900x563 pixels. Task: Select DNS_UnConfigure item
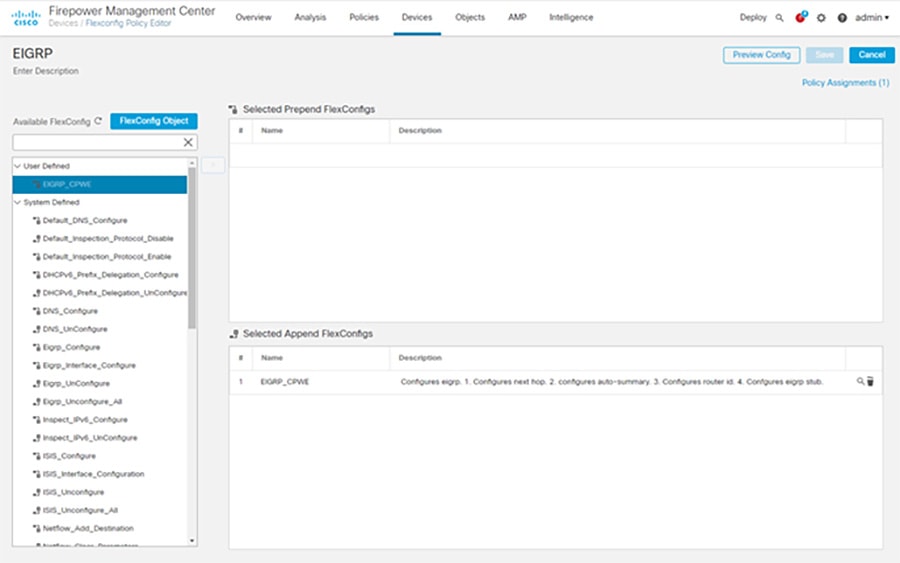pyautogui.click(x=75, y=329)
